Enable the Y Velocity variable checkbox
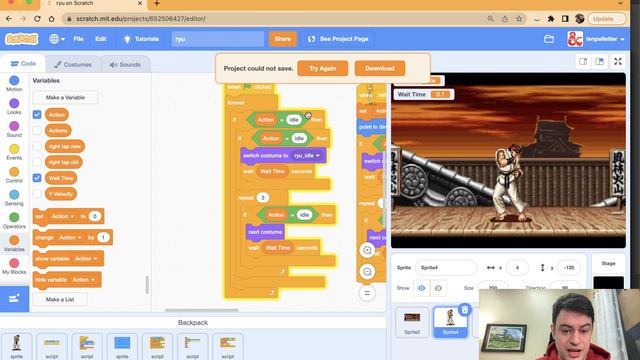Screen dimensions: 640x360 tap(37, 194)
